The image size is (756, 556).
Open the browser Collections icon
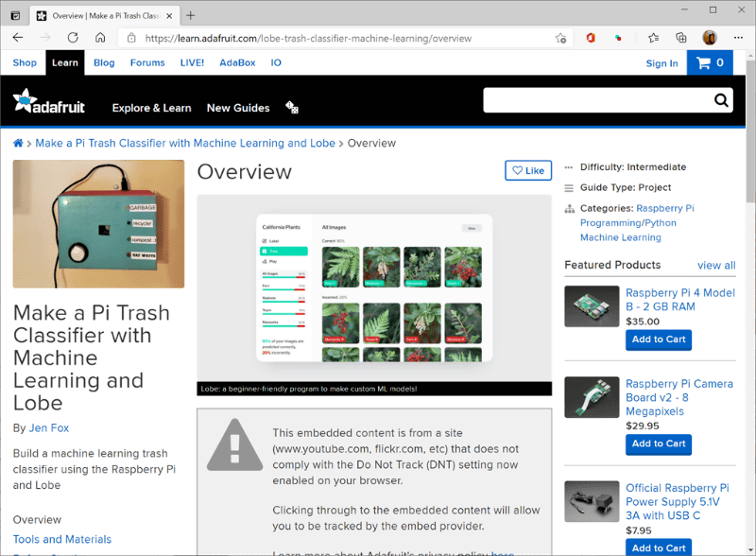(x=680, y=38)
